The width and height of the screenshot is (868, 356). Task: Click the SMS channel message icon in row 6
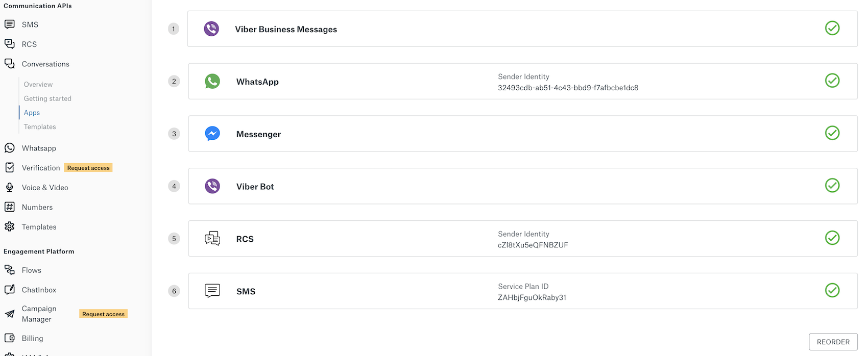click(x=212, y=291)
